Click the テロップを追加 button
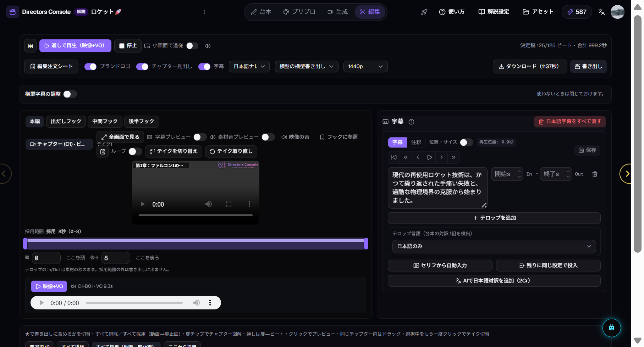644x347 pixels. coord(494,218)
